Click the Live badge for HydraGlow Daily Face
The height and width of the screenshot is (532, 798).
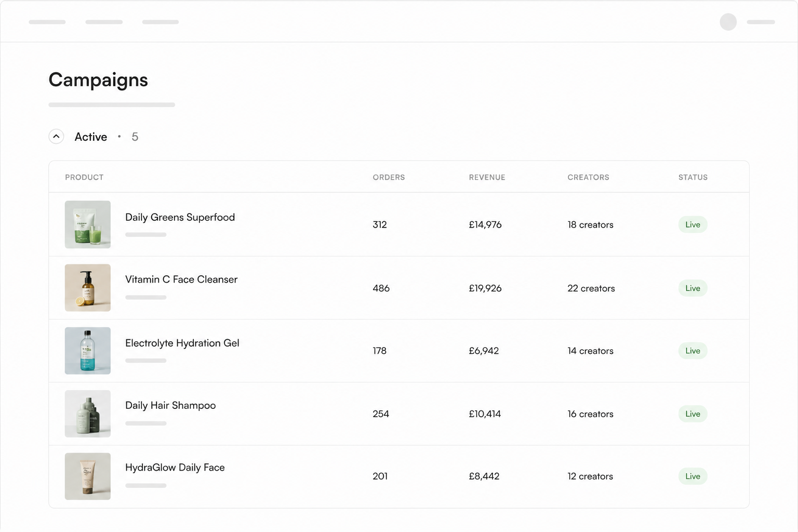(693, 476)
